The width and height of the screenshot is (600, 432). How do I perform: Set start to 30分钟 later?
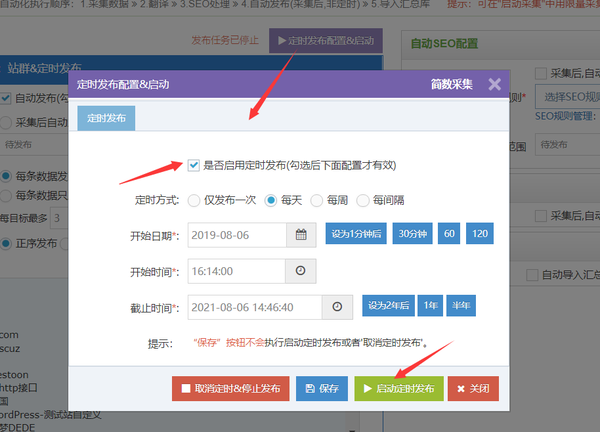[x=412, y=233]
